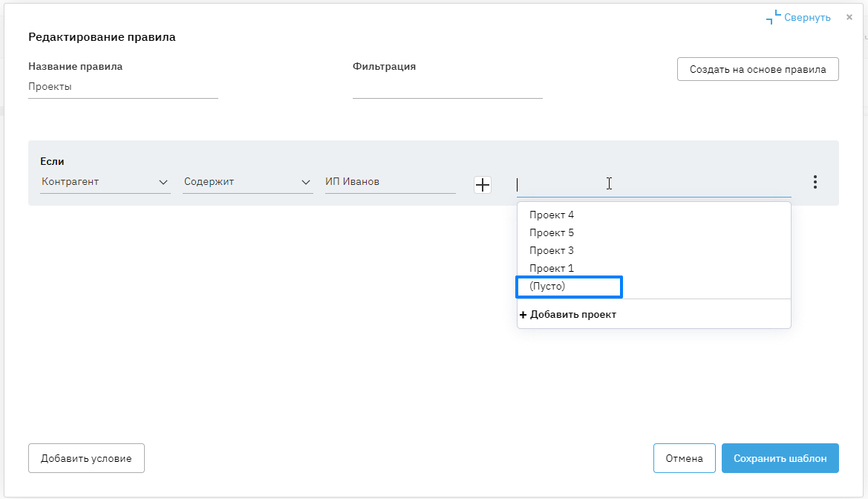Choose Проект 5 in the dropdown list
The height and width of the screenshot is (499, 868).
pos(552,233)
